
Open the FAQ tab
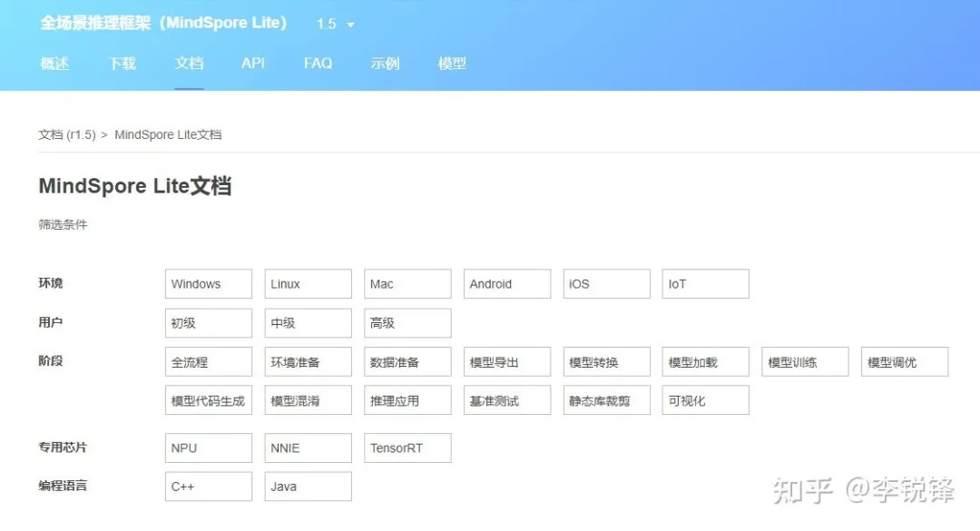318,64
